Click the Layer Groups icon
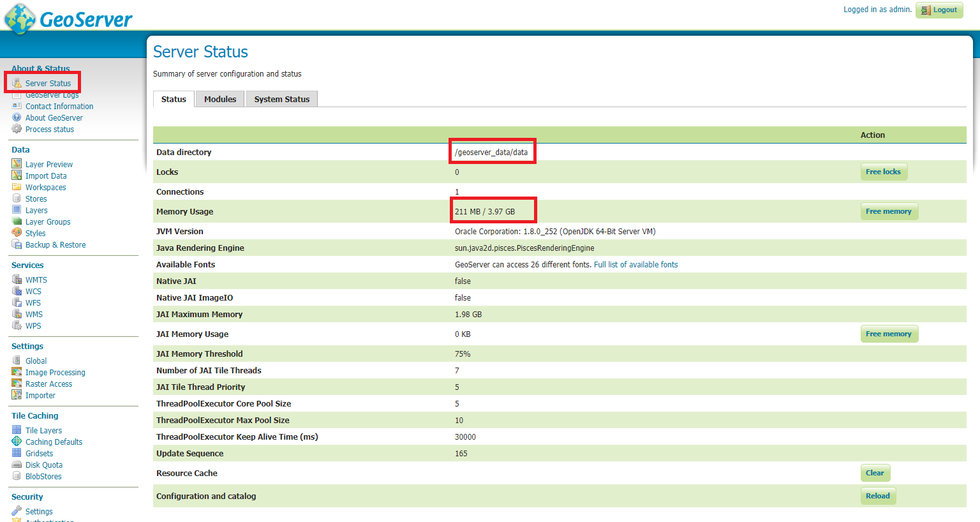The height and width of the screenshot is (522, 980). coord(17,221)
